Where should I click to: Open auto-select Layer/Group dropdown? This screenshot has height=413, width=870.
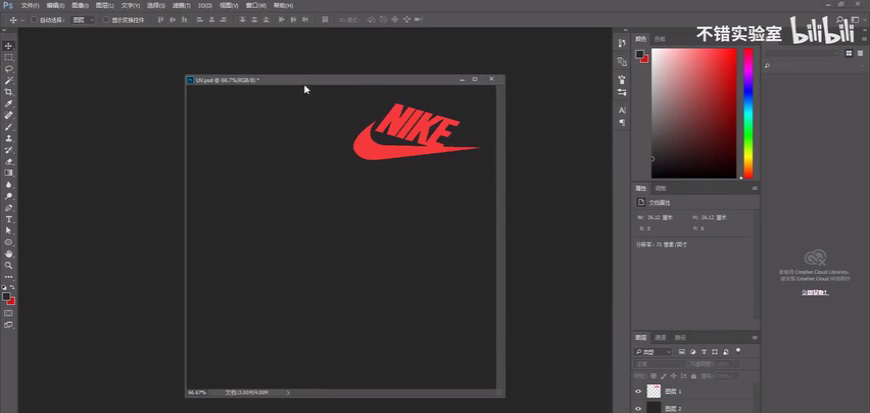coord(84,19)
